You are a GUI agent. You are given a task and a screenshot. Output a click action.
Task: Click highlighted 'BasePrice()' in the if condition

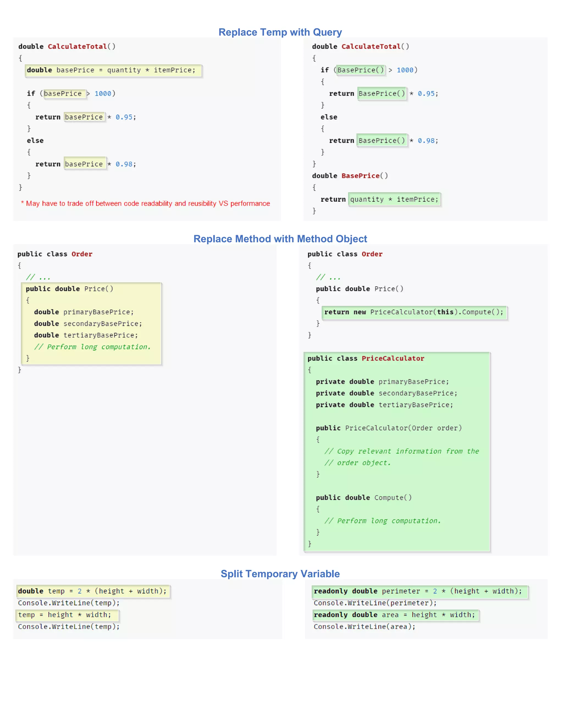(361, 70)
